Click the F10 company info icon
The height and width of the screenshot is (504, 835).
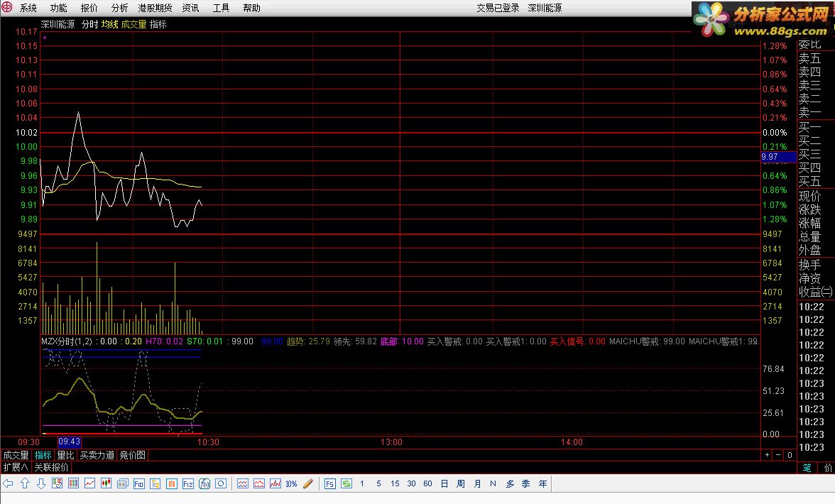click(139, 483)
